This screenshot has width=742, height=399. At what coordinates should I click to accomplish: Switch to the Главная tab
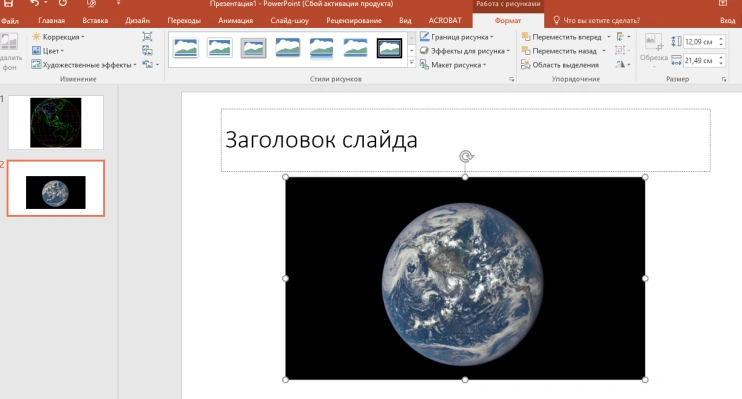coord(52,20)
